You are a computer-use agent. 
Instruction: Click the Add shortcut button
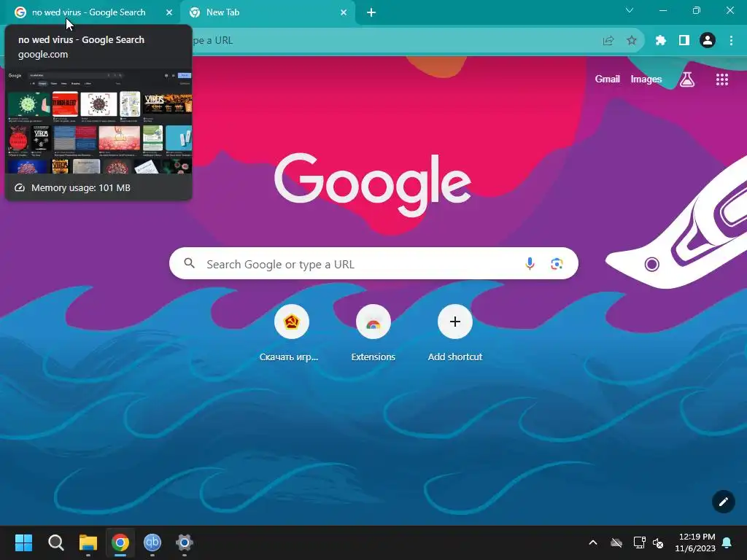(455, 333)
